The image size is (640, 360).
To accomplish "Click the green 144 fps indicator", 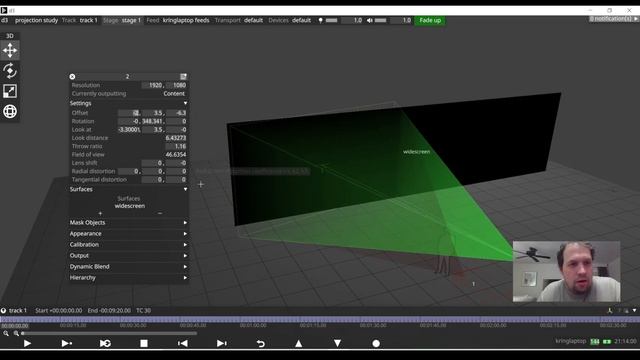I will (595, 341).
